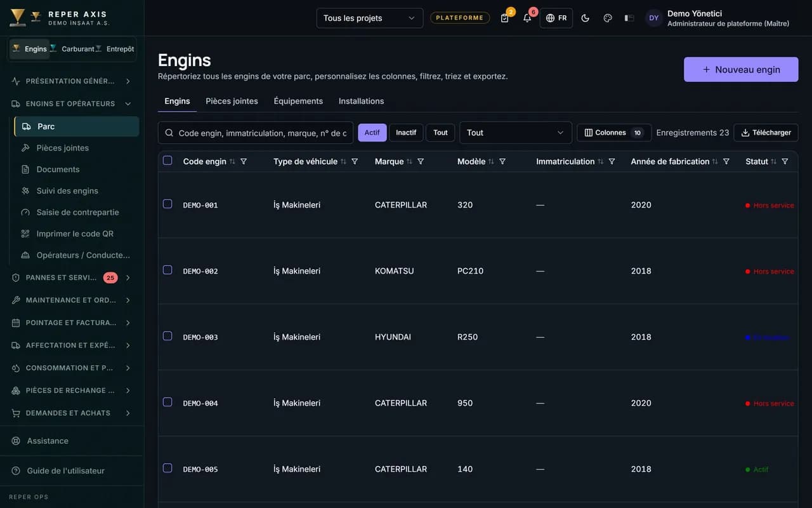The image size is (812, 508).
Task: Open the Tout filter combo box
Action: point(516,133)
